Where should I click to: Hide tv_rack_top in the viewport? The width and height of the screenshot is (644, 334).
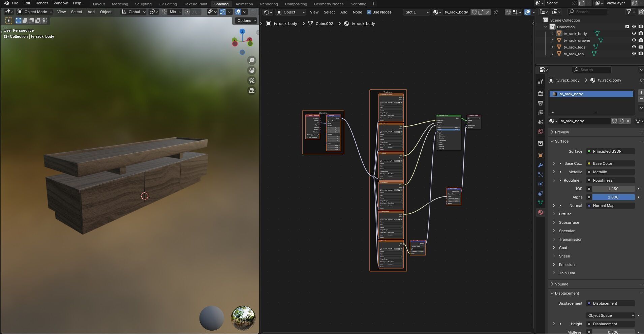(x=634, y=54)
